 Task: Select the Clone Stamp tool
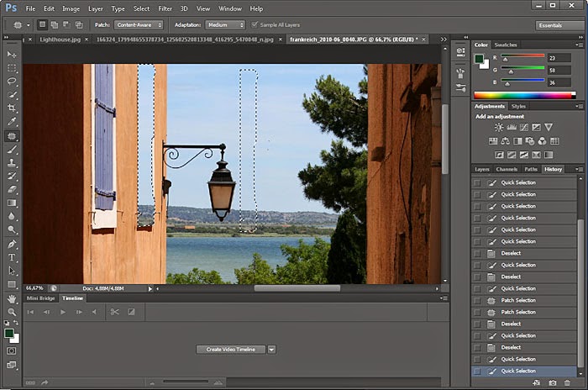(12, 162)
